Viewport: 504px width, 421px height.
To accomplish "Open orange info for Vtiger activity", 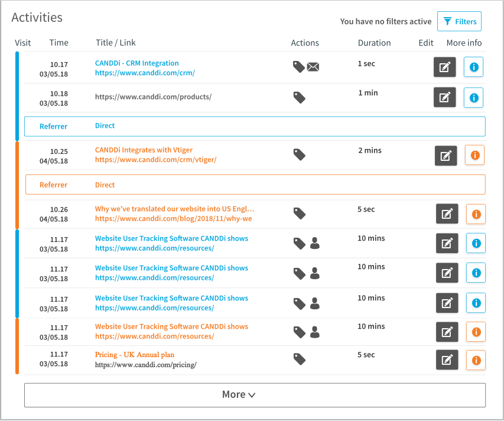I will (x=474, y=155).
